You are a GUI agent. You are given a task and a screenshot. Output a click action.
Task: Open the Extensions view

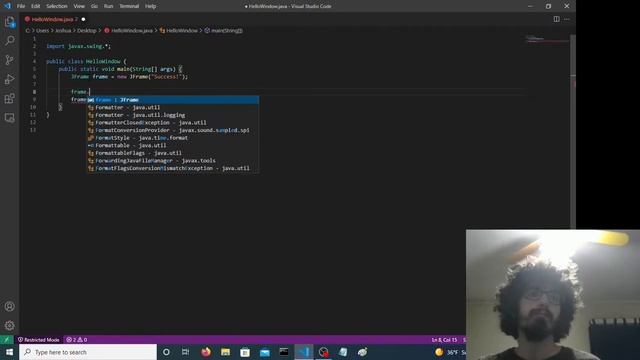point(9,98)
